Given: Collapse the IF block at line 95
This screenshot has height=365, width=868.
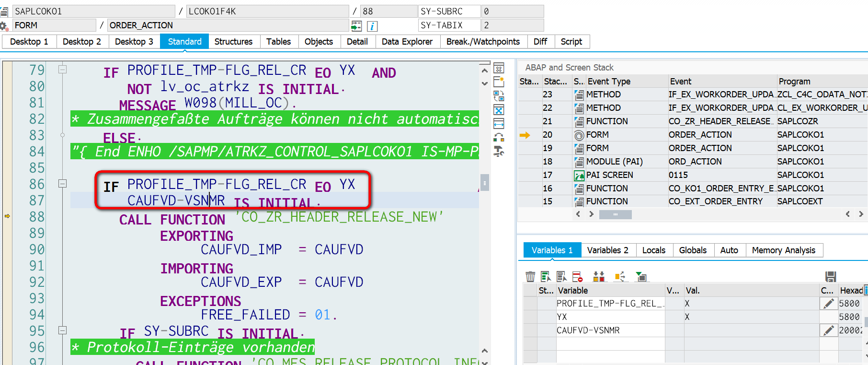Looking at the screenshot, I should pos(62,330).
